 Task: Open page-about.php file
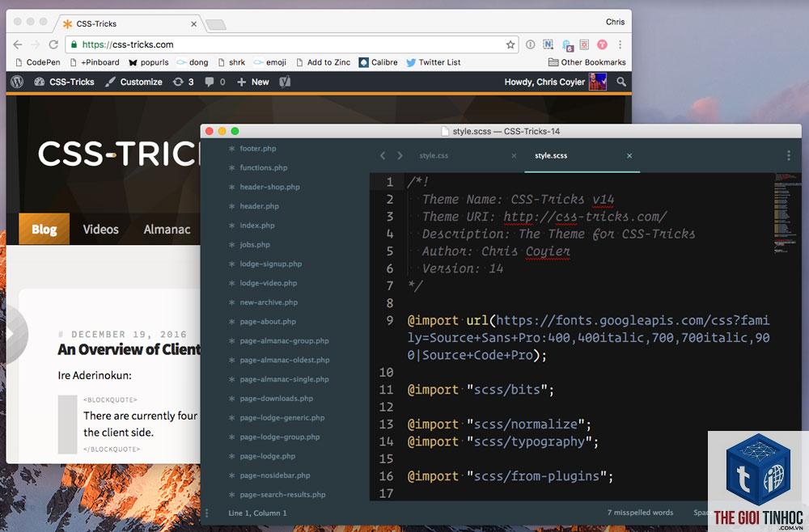click(x=267, y=322)
